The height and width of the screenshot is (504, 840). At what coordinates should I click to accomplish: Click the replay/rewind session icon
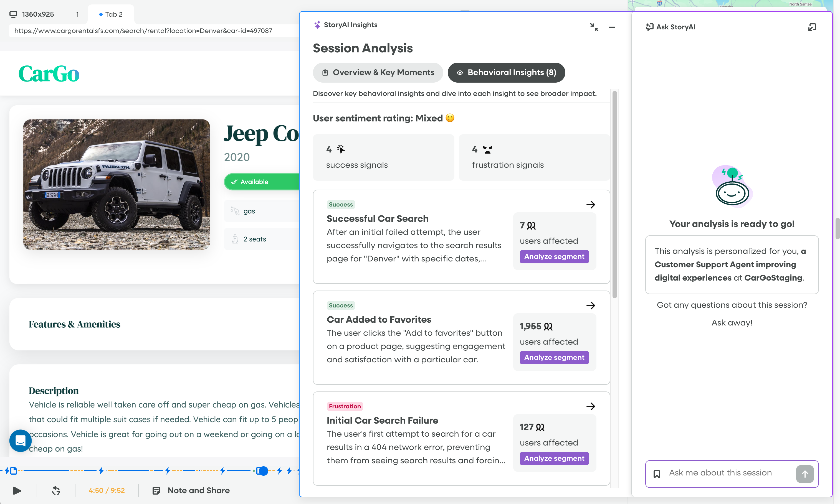pos(56,490)
